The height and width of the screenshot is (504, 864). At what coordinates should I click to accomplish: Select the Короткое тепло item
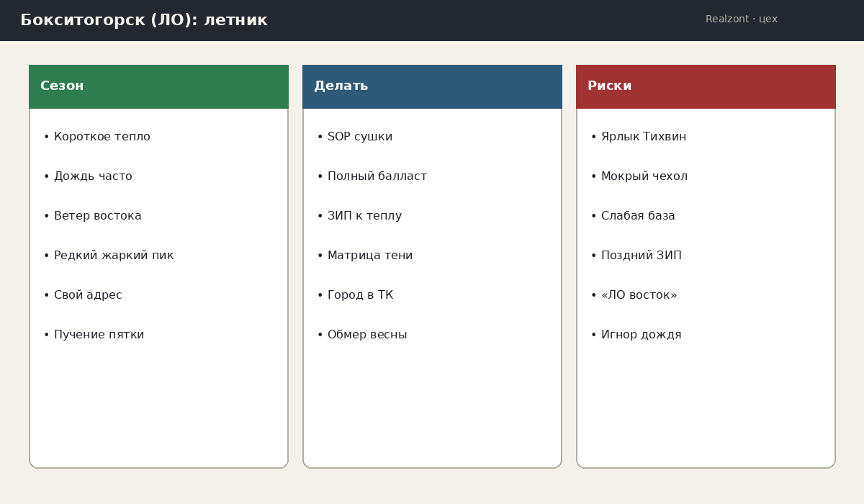(x=102, y=137)
